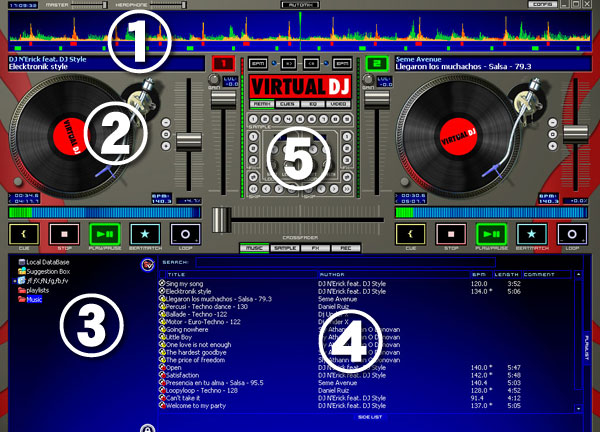600x432 pixels.
Task: Click the deck 2 Beatmatch star button
Action: [x=532, y=234]
